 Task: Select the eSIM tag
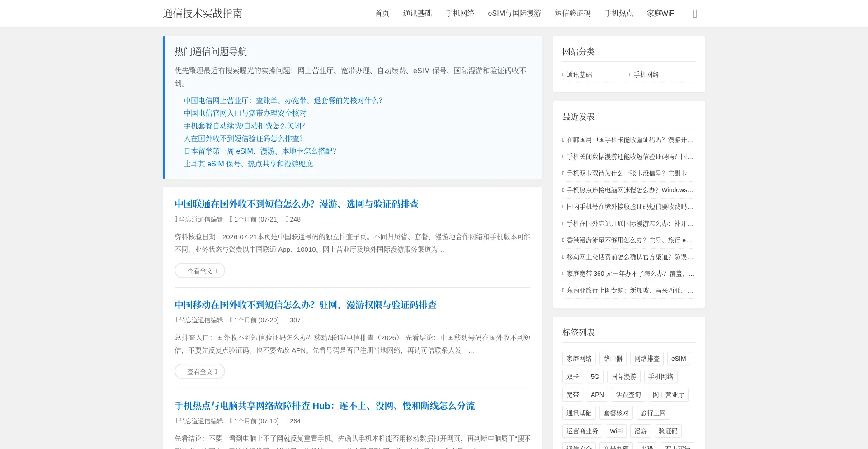[679, 359]
